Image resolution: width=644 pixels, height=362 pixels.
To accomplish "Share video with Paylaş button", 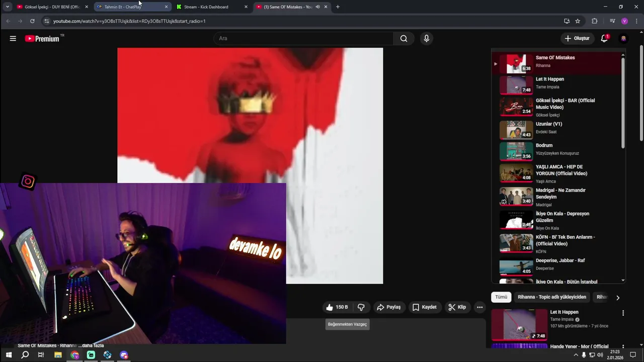I will (388, 307).
